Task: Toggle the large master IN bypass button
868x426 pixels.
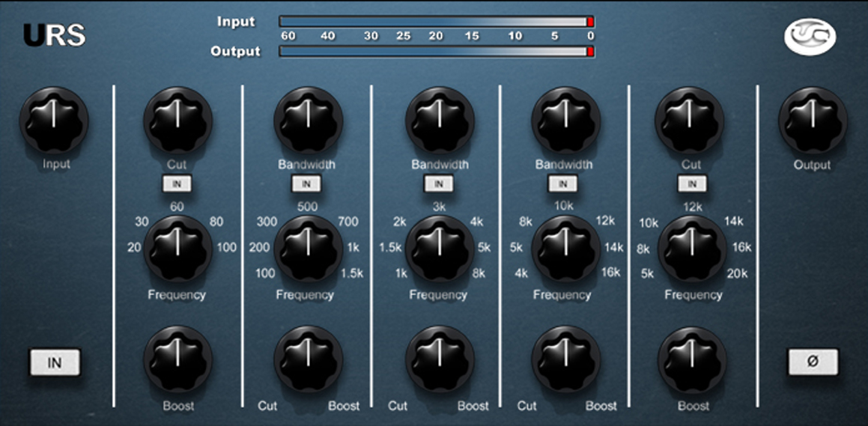Action: click(55, 362)
